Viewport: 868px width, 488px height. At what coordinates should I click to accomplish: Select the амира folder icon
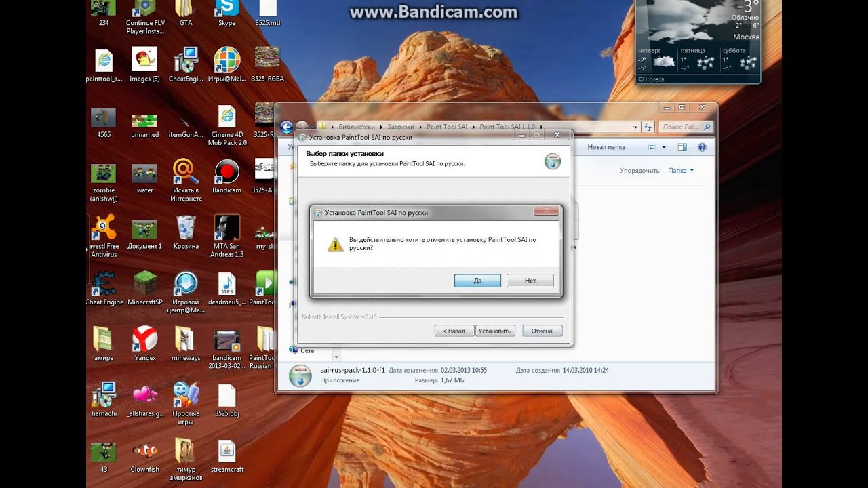tap(104, 344)
